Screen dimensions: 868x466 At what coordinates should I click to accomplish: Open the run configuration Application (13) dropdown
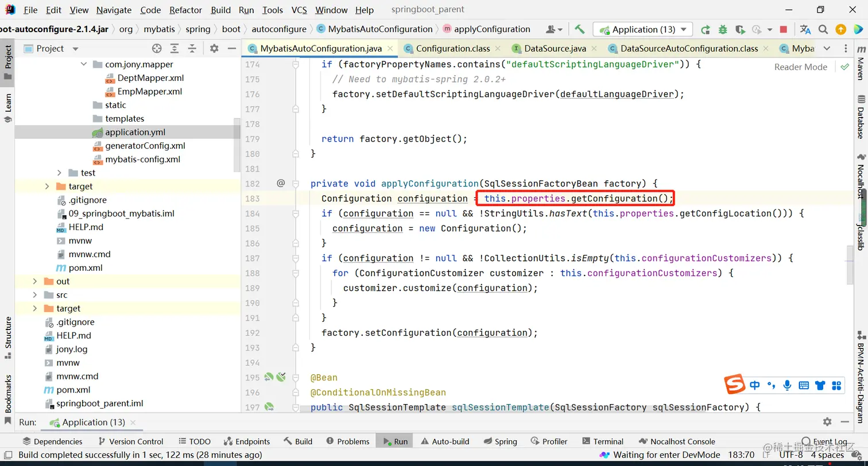643,29
